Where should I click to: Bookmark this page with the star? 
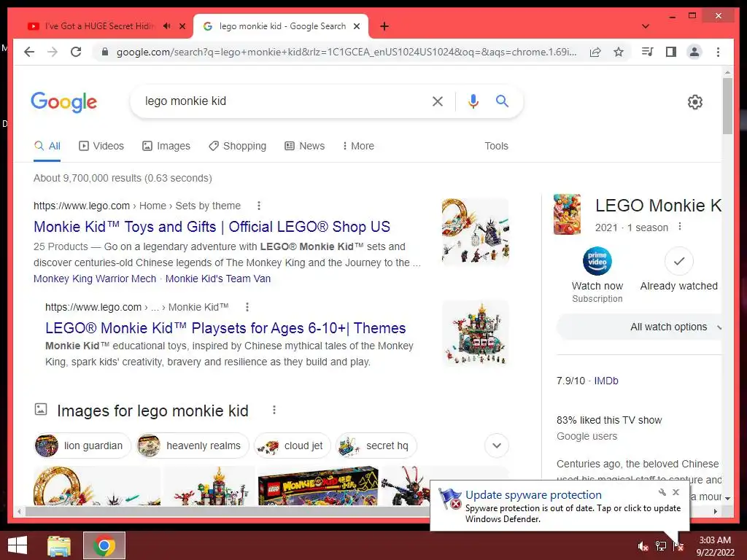[x=619, y=52]
